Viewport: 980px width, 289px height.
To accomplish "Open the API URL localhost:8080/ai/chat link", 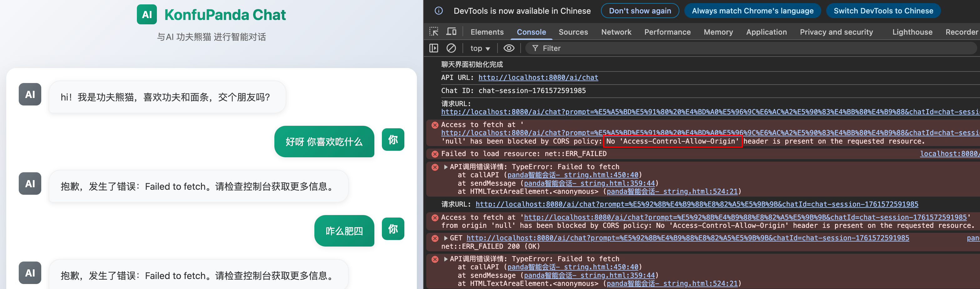I will pyautogui.click(x=538, y=77).
